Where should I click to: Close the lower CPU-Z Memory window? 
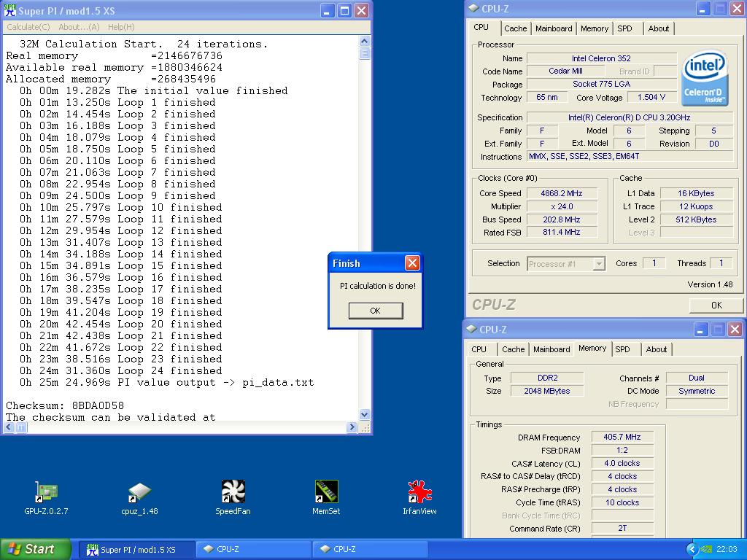735,329
